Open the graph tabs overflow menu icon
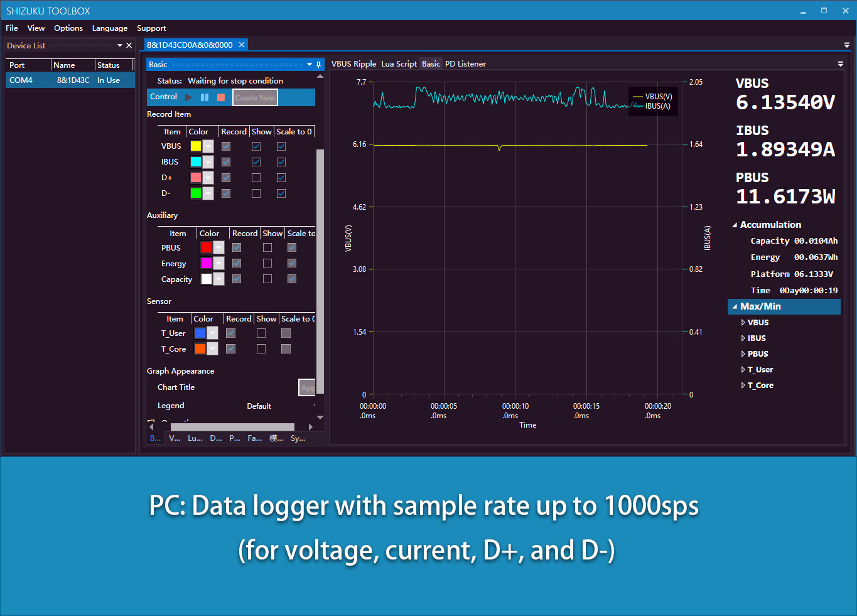 pyautogui.click(x=841, y=64)
